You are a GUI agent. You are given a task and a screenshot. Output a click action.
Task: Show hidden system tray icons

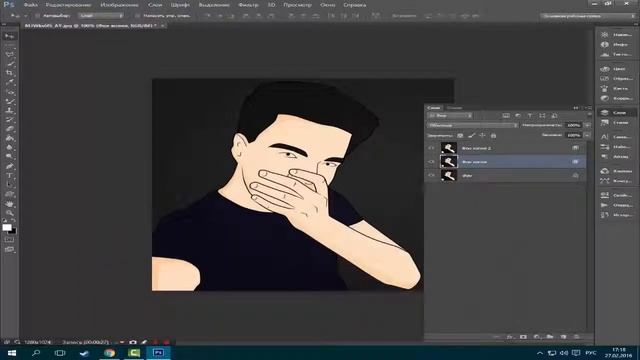click(540, 353)
